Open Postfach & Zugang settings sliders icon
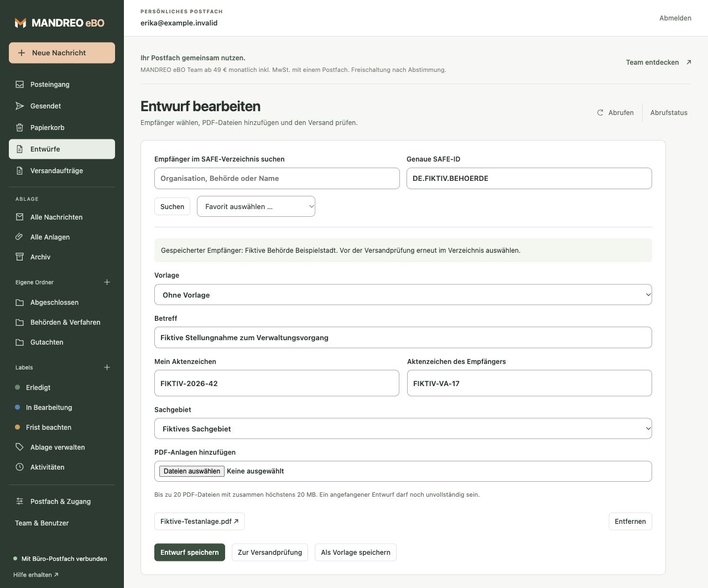Screen dimensions: 708x588 pos(20,502)
